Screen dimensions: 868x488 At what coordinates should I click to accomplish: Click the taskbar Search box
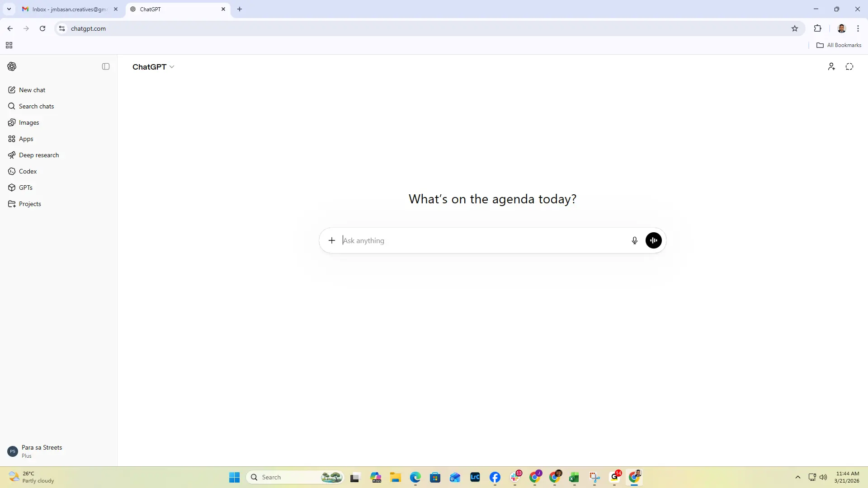pos(295,477)
